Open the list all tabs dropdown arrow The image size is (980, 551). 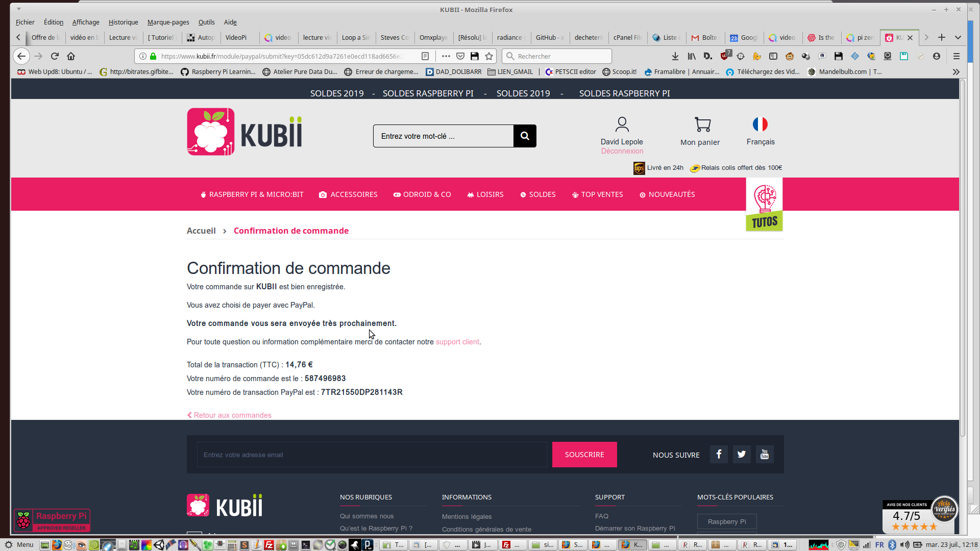coord(958,37)
